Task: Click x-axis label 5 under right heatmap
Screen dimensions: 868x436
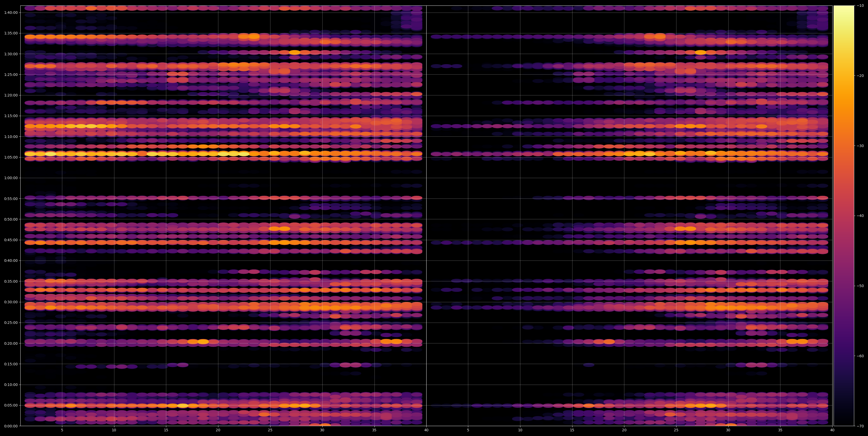Action: 468,430
